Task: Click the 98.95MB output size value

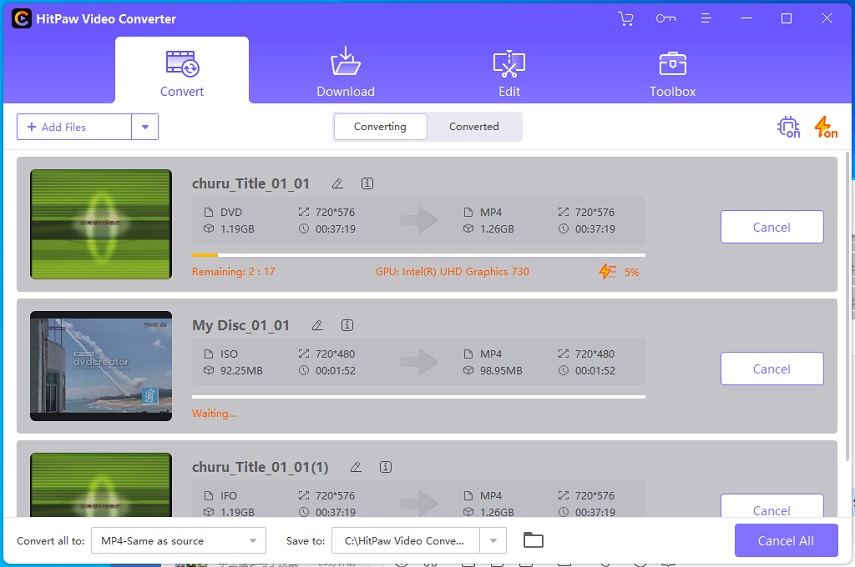Action: [501, 371]
